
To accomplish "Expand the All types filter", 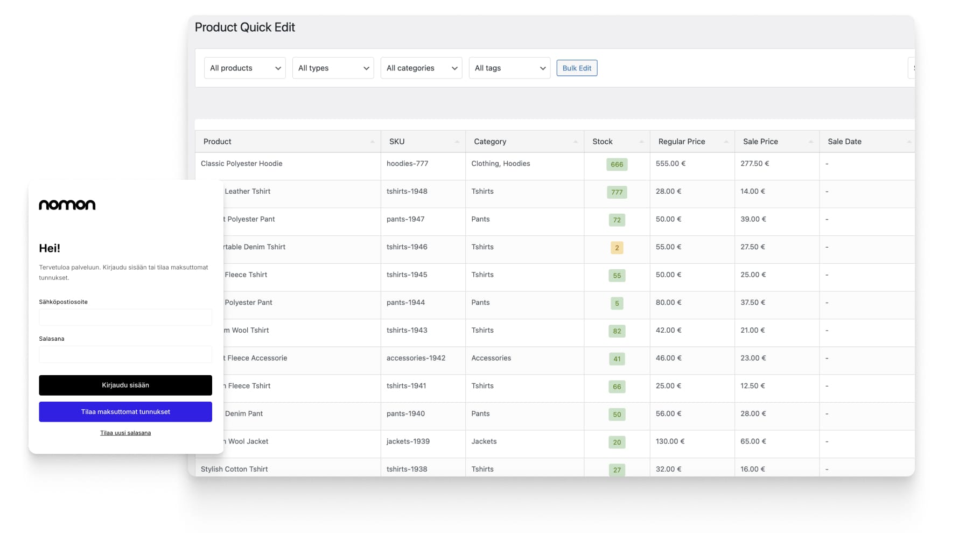I will point(333,68).
